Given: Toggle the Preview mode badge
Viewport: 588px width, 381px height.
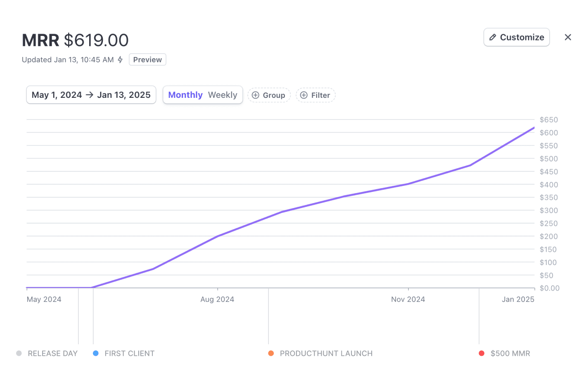Looking at the screenshot, I should (x=147, y=59).
